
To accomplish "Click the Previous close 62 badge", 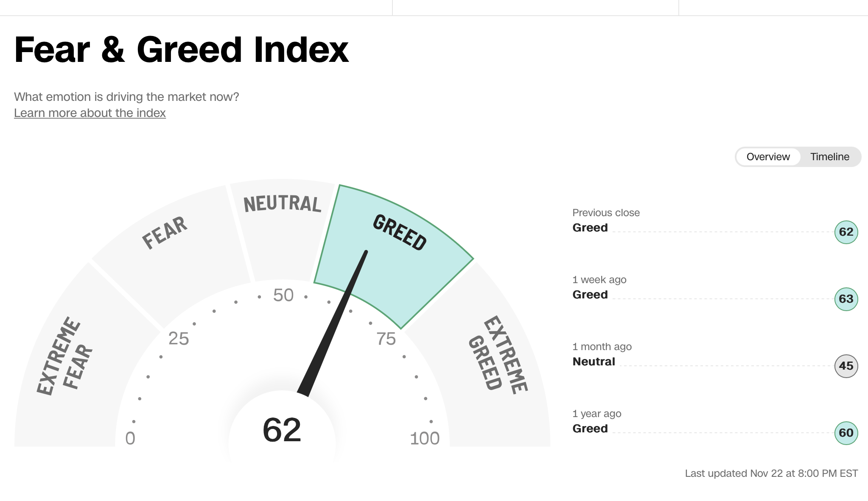I will click(846, 232).
